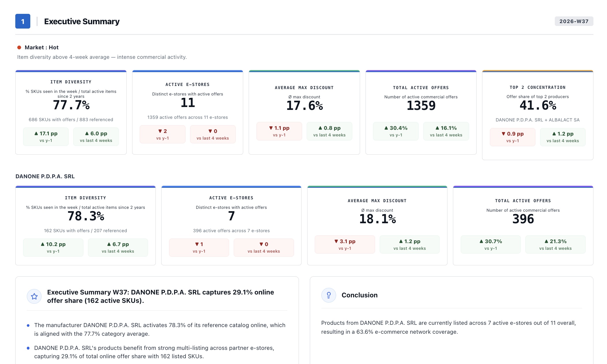Viewport: 607px width, 364px height.
Task: Click the 6.7 pp vs last 4 weeks chip
Action: [x=118, y=247]
